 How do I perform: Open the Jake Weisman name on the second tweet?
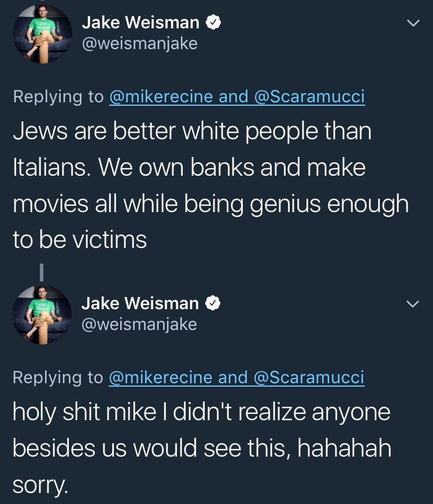click(x=140, y=303)
